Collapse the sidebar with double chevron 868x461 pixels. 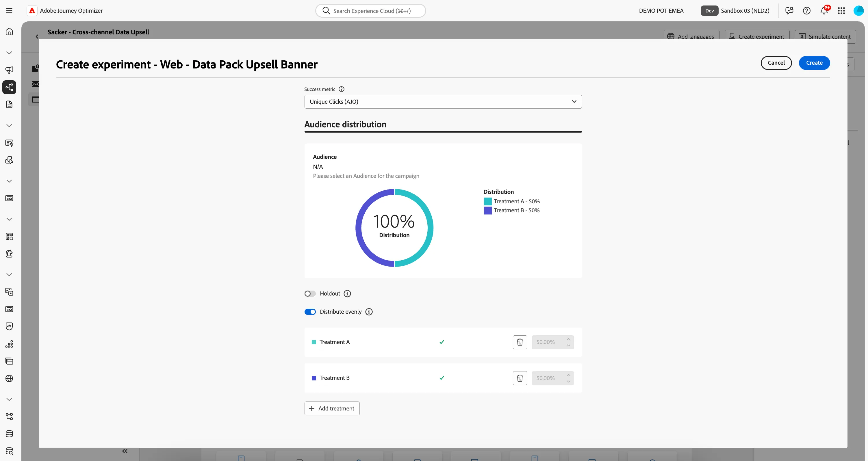click(125, 451)
